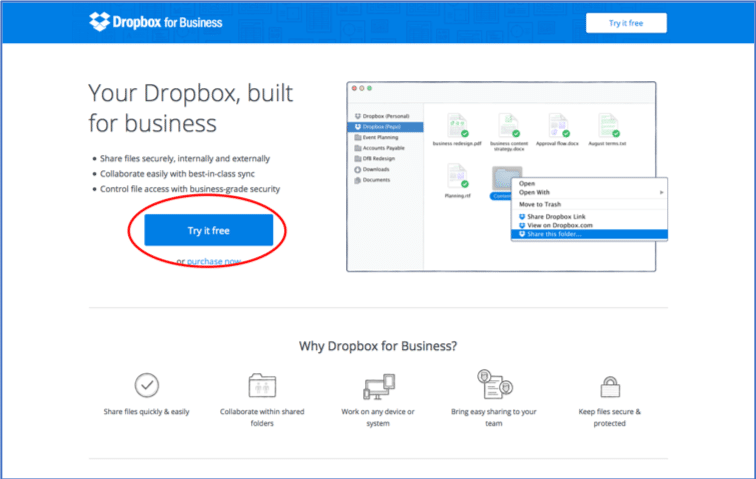756x479 pixels.
Task: Choose Share this folder… menu item
Action: [x=589, y=234]
